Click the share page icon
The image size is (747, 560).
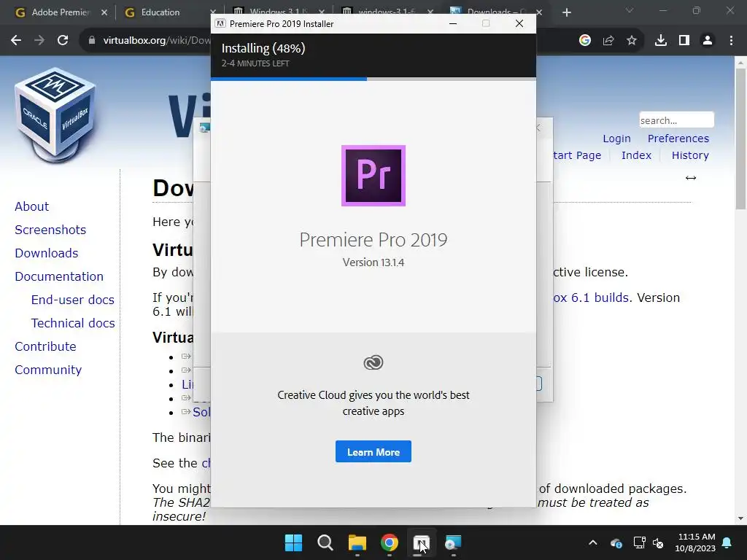coord(608,41)
